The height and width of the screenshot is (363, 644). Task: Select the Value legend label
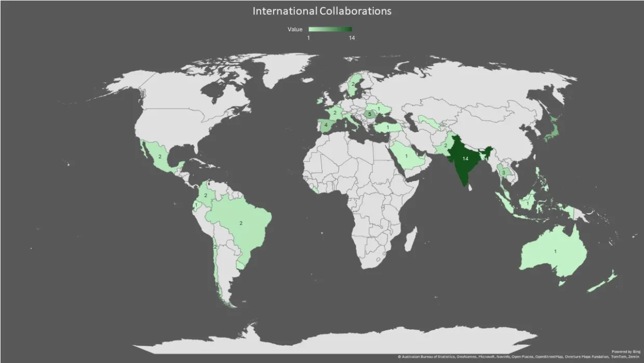point(295,30)
